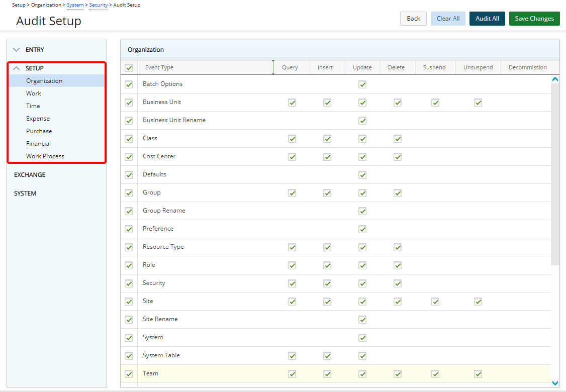Uncheck the Batch Options row checkbox
Viewport: 566px width, 392px height.
(129, 84)
